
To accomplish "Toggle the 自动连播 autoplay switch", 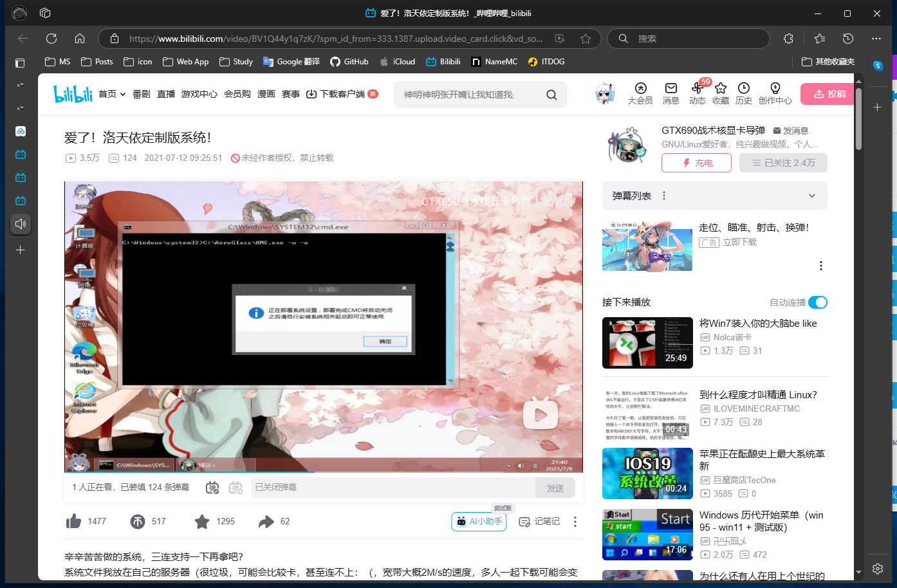I will coord(817,302).
